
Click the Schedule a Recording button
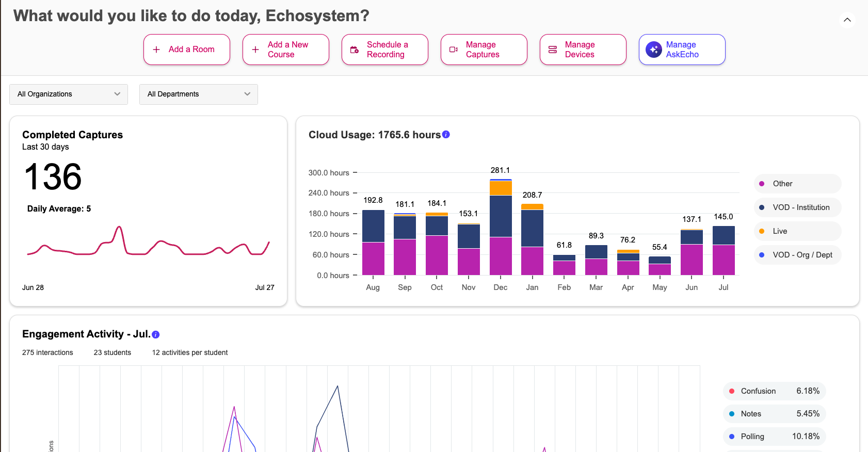pos(385,50)
